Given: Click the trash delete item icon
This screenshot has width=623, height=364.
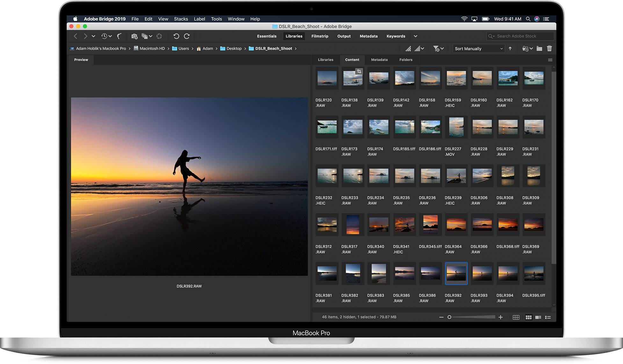Looking at the screenshot, I should click(x=549, y=48).
